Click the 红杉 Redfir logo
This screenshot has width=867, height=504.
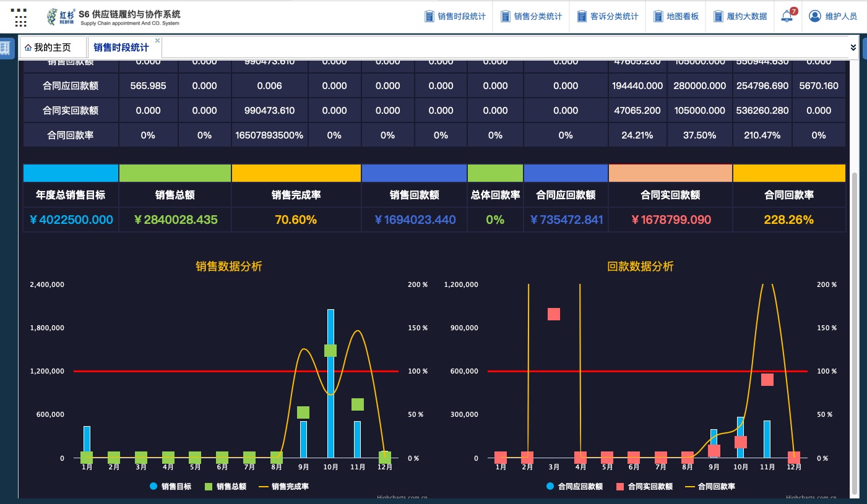[60, 17]
